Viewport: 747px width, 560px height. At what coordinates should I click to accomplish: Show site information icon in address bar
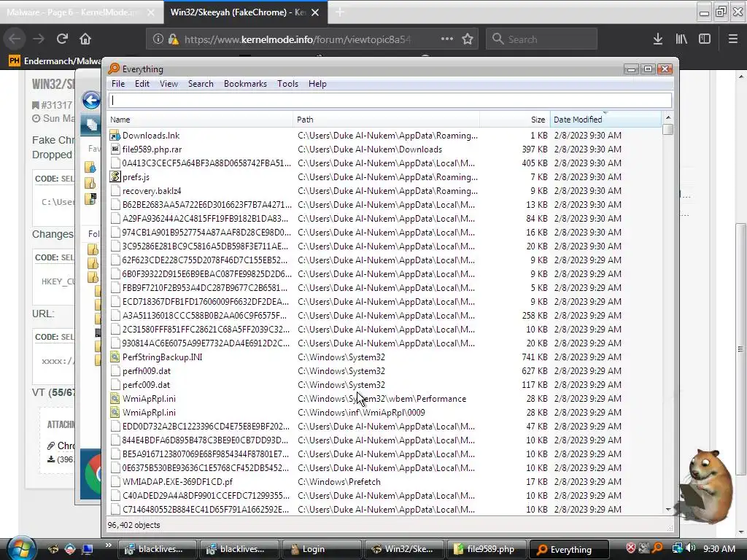click(x=158, y=39)
